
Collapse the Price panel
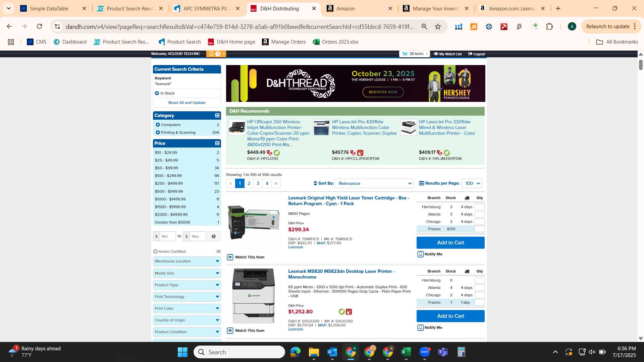(x=217, y=143)
